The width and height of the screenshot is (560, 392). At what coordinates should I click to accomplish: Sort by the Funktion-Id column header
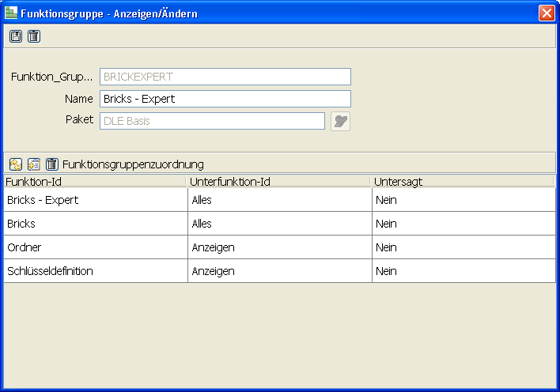(94, 182)
